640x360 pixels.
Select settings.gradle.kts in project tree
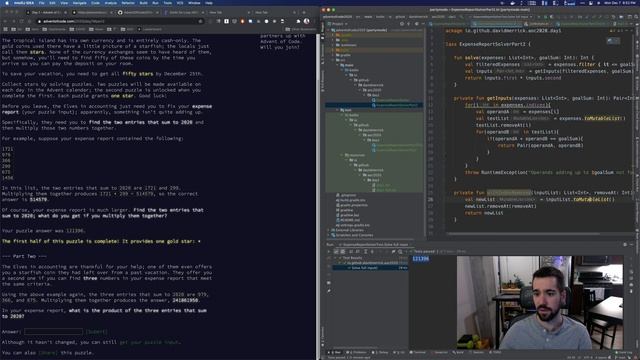(354, 225)
